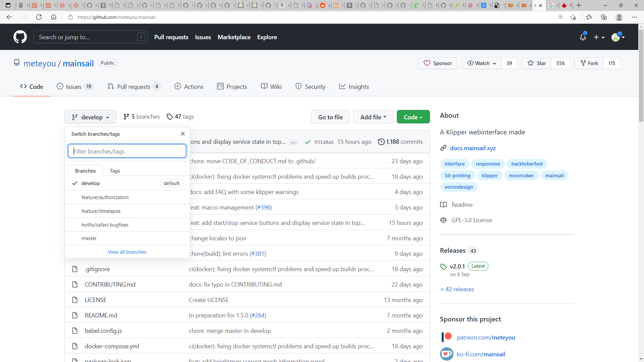Open docs.mainsail.xyz link
Image resolution: width=644 pixels, height=362 pixels.
pyautogui.click(x=473, y=148)
